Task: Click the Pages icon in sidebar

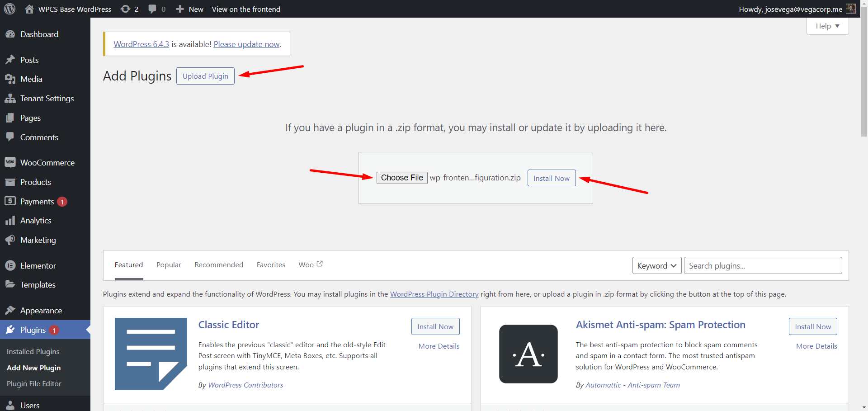Action: click(10, 118)
